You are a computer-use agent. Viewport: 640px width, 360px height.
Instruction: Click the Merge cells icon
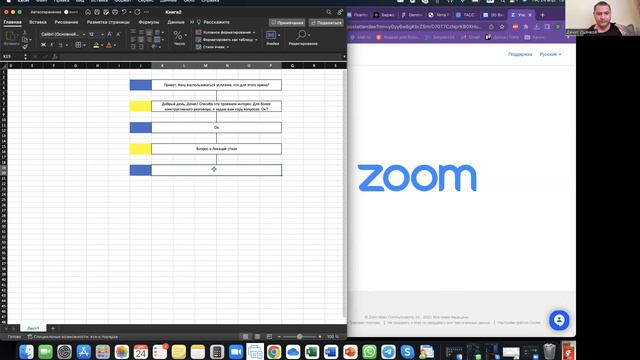157,40
